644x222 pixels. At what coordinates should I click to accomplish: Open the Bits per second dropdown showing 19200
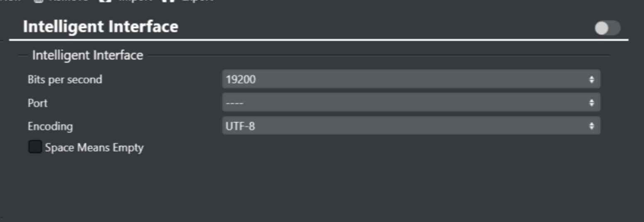pos(411,79)
